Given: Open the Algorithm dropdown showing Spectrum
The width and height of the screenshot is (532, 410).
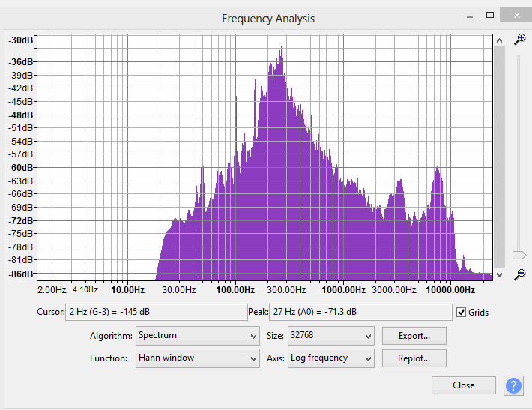Looking at the screenshot, I should point(198,336).
